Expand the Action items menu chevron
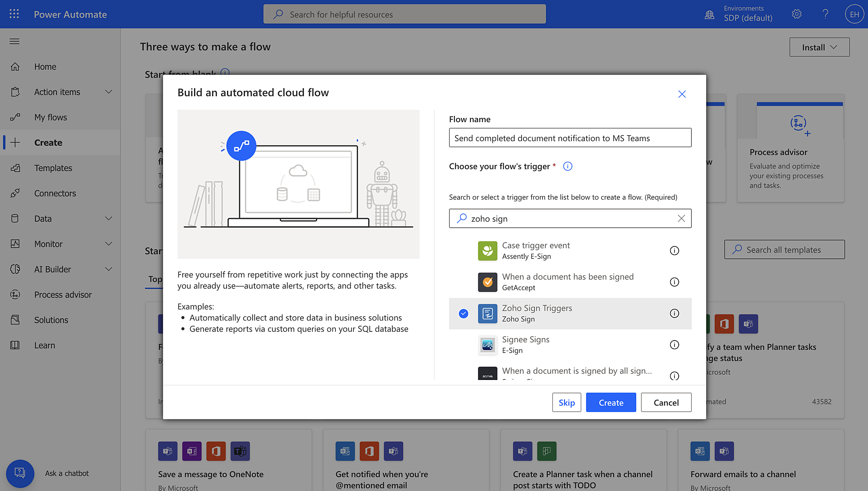This screenshot has height=491, width=868. click(x=109, y=92)
